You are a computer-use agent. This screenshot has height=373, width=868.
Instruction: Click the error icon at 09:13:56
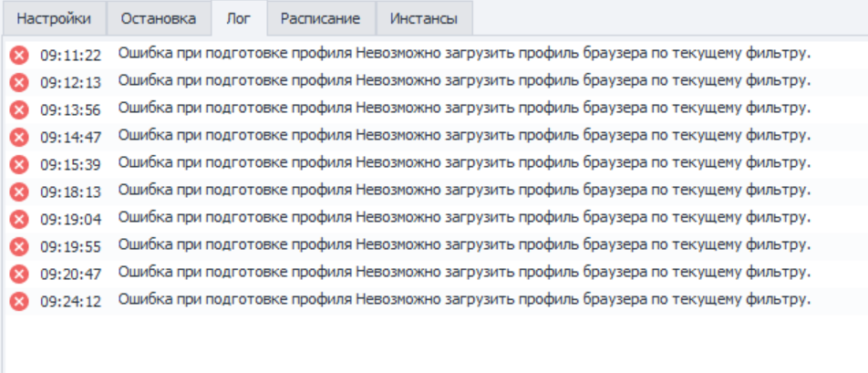point(19,109)
